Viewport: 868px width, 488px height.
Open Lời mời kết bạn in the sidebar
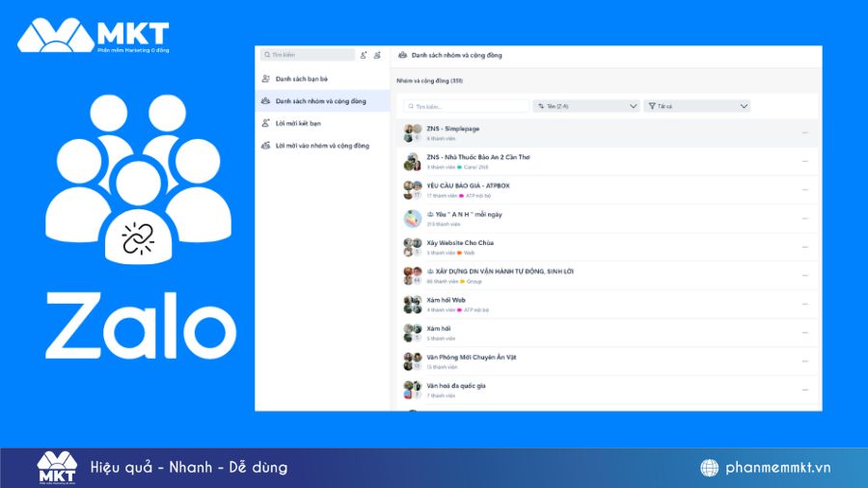(323, 123)
